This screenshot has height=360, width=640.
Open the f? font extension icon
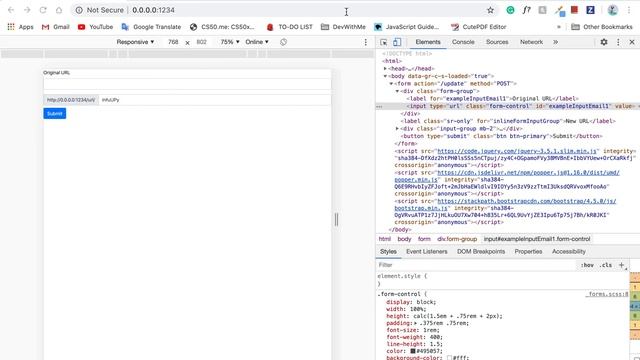coord(527,10)
